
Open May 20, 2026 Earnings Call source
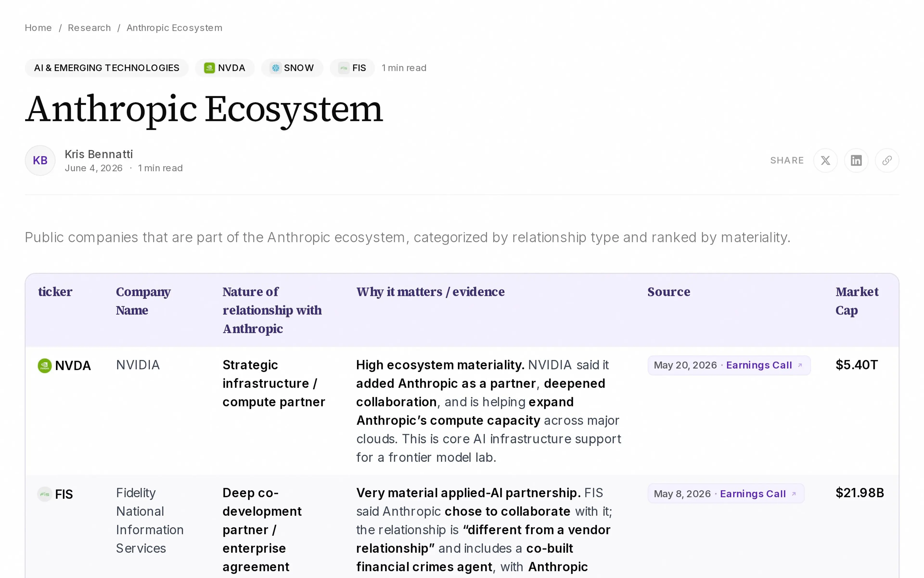[x=729, y=365]
